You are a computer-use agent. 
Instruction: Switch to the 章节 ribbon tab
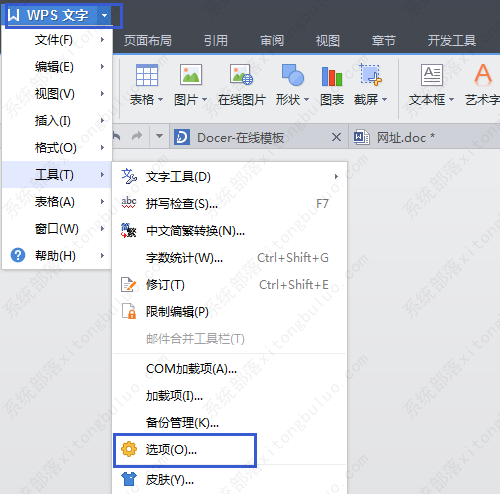(384, 41)
